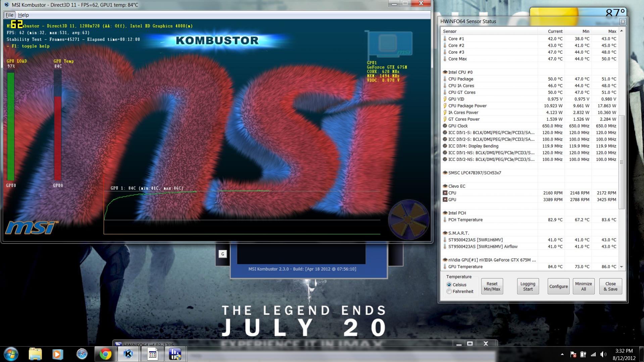The width and height of the screenshot is (644, 362).
Task: Open Safari compass icon in taskbar
Action: 82,354
